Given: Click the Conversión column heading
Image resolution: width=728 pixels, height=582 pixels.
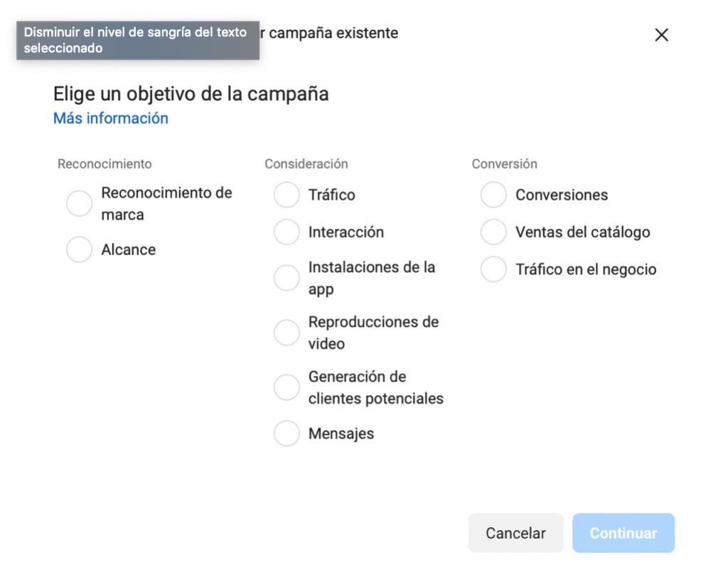Looking at the screenshot, I should coord(505,164).
